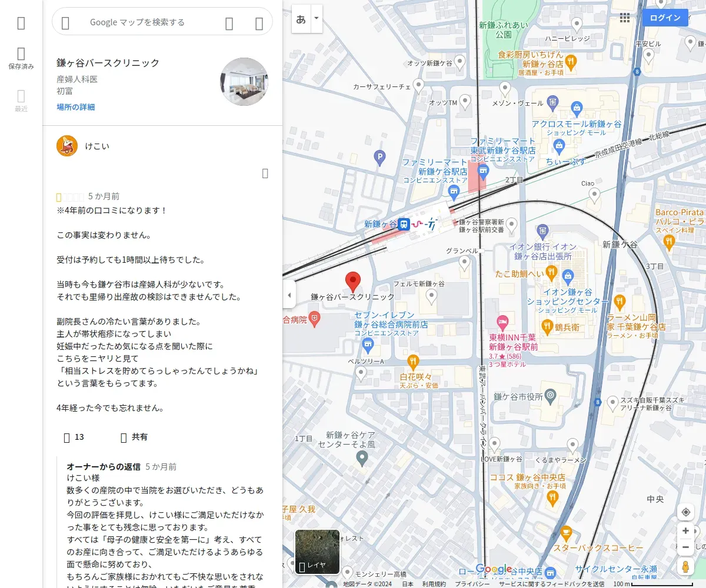The image size is (706, 588).
Task: Click the オーナーからの返信 heading
Action: 104,466
